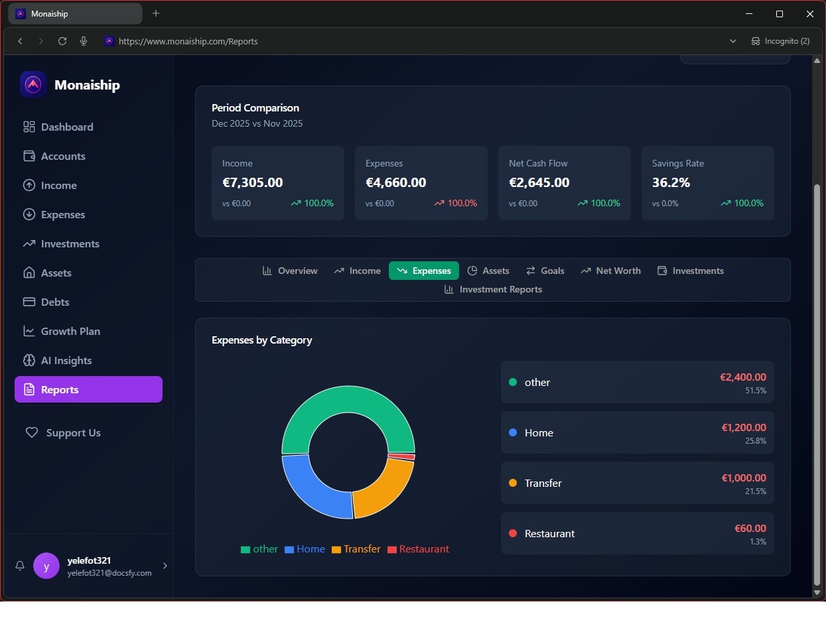Image resolution: width=826 pixels, height=644 pixels.
Task: Click the Expenses €4,660.00 comparison card
Action: pos(421,183)
